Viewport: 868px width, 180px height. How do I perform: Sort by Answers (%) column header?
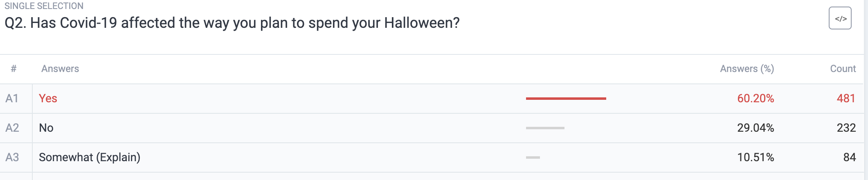(747, 69)
